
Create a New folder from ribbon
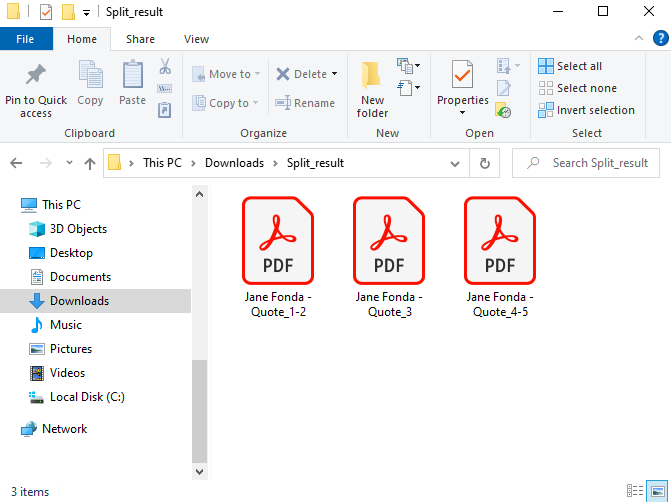[x=372, y=87]
